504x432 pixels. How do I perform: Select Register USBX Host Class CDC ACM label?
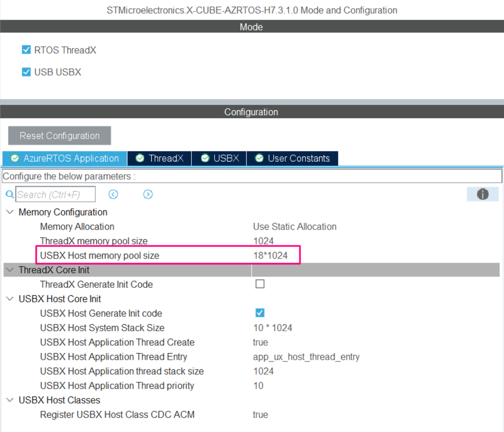[118, 414]
